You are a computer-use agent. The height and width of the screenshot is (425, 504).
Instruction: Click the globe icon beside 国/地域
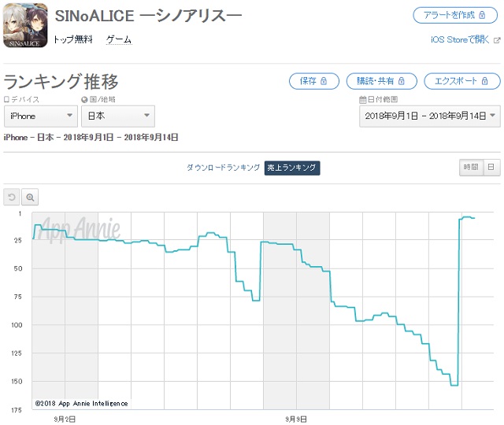coord(84,100)
